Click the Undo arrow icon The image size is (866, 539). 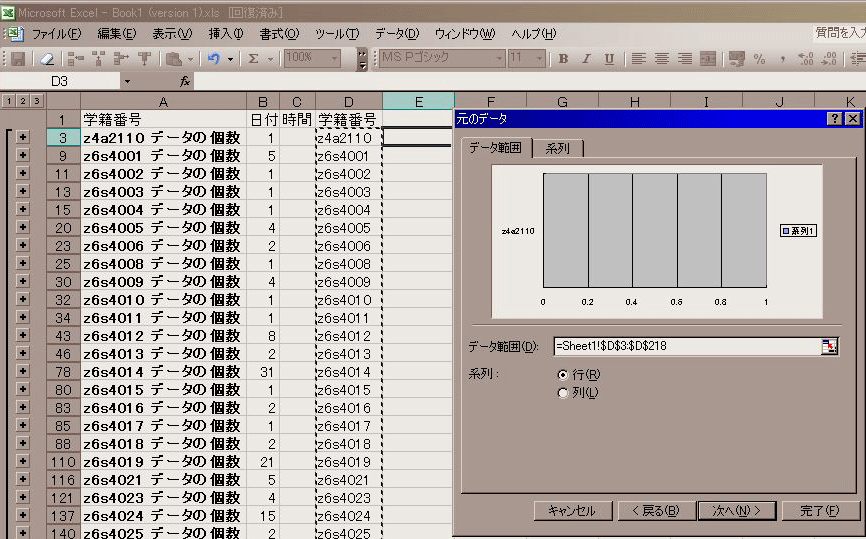tap(214, 59)
